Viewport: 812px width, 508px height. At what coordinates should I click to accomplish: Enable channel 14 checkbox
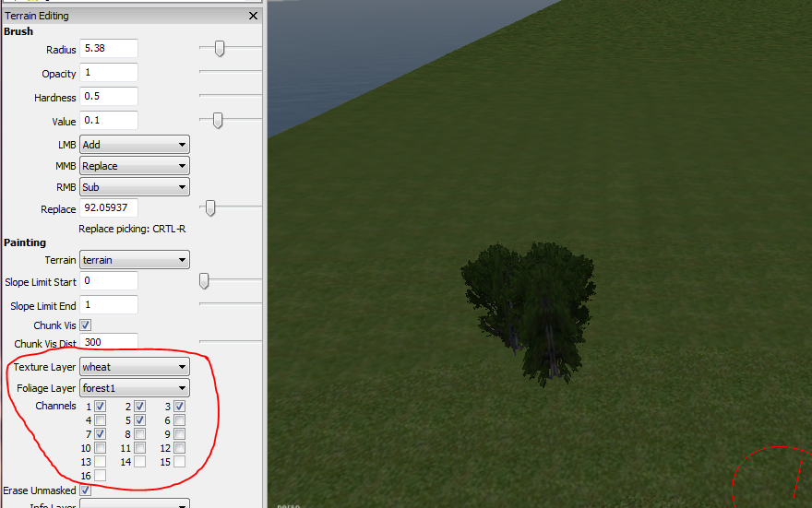point(140,462)
